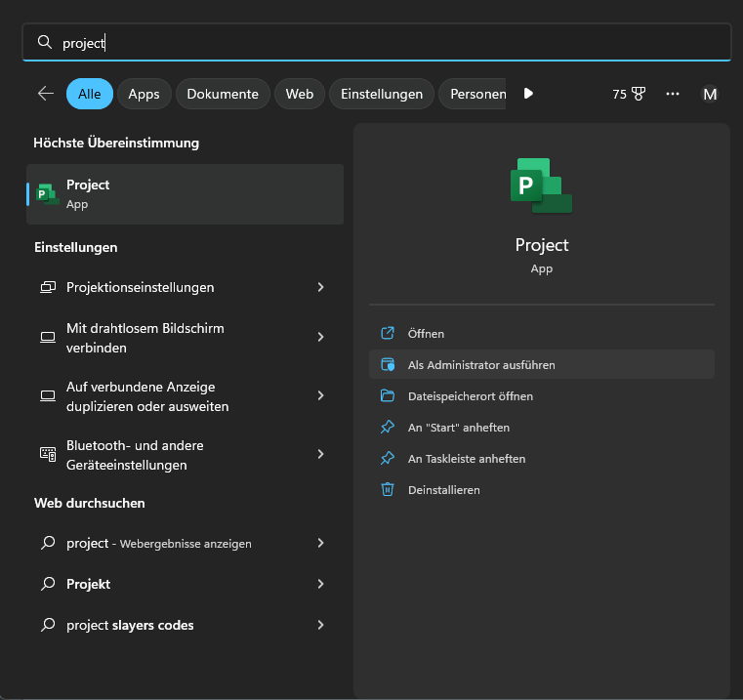The width and height of the screenshot is (743, 700).
Task: Click the shield icon for Als Administrator ausführen
Action: [388, 364]
